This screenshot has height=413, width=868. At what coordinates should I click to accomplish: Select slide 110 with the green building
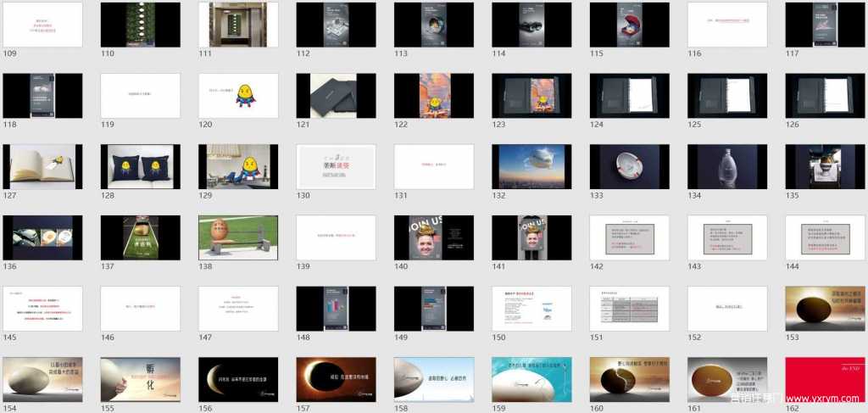[x=141, y=25]
